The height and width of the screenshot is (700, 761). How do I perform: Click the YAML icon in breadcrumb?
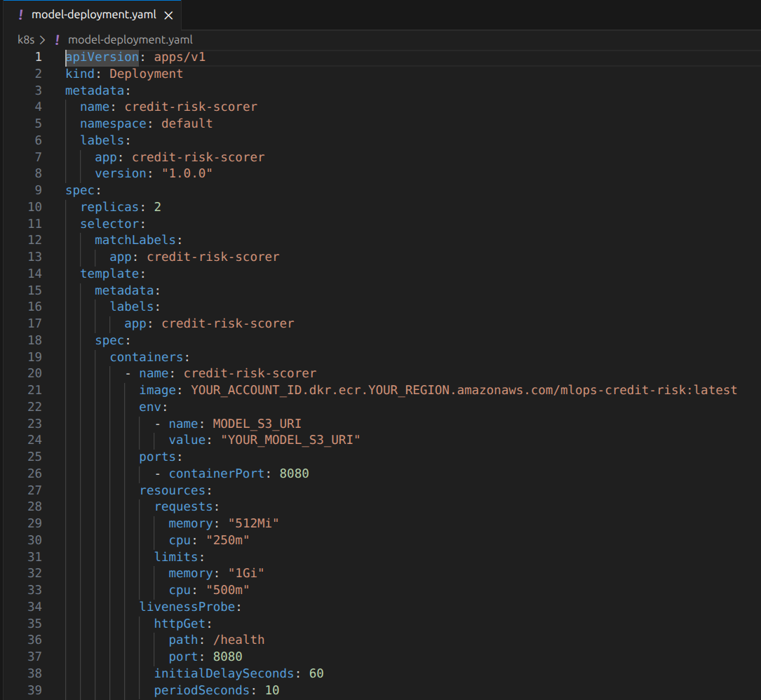coord(57,40)
